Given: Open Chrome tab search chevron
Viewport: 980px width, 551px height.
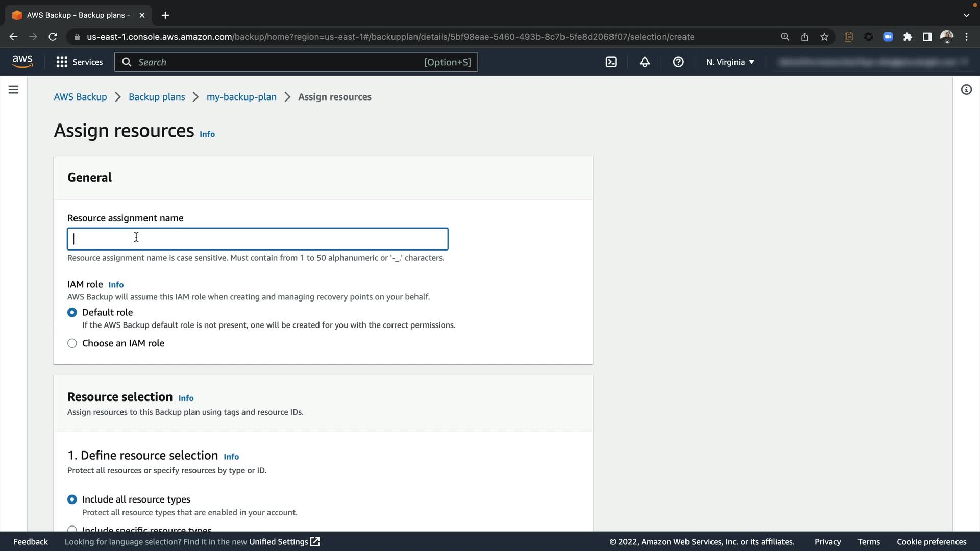Looking at the screenshot, I should pos(966,15).
